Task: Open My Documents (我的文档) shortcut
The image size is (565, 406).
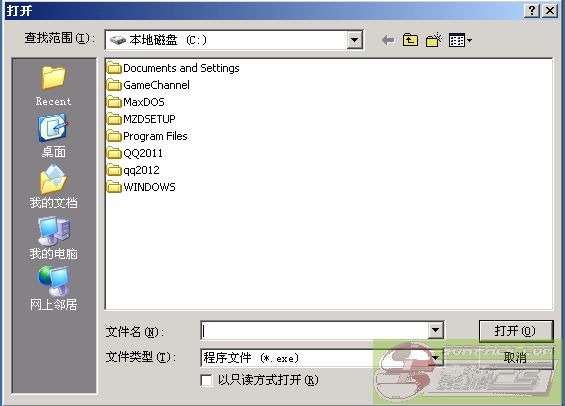Action: [53, 187]
